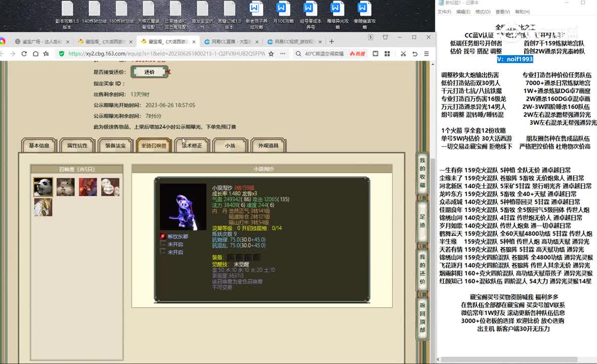This screenshot has height=364, width=597.
Task: Click 返回顶部 back to top button
Action: click(x=422, y=317)
